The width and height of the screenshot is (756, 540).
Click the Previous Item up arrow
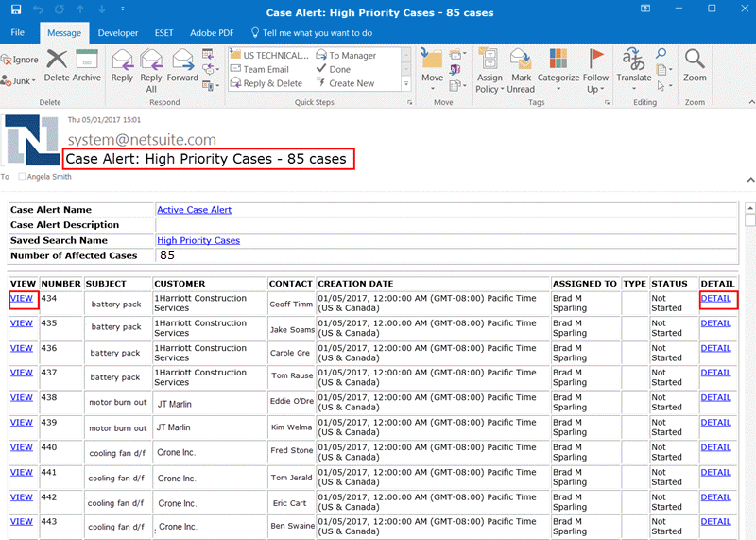click(80, 9)
